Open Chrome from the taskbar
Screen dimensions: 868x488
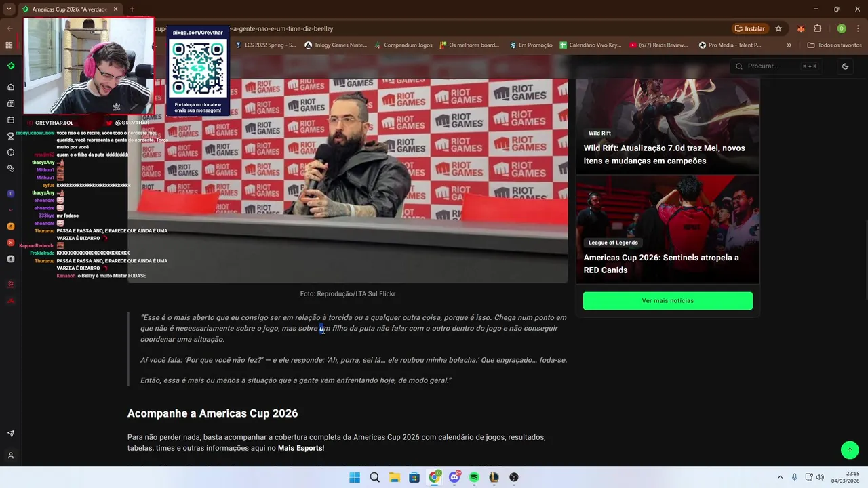point(435,478)
